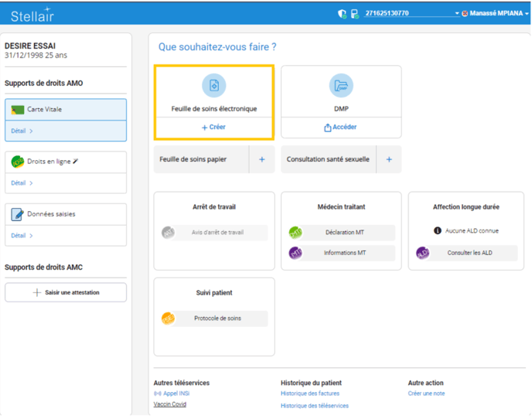532x419 pixels.
Task: Click the DMP folder icon
Action: (x=341, y=86)
